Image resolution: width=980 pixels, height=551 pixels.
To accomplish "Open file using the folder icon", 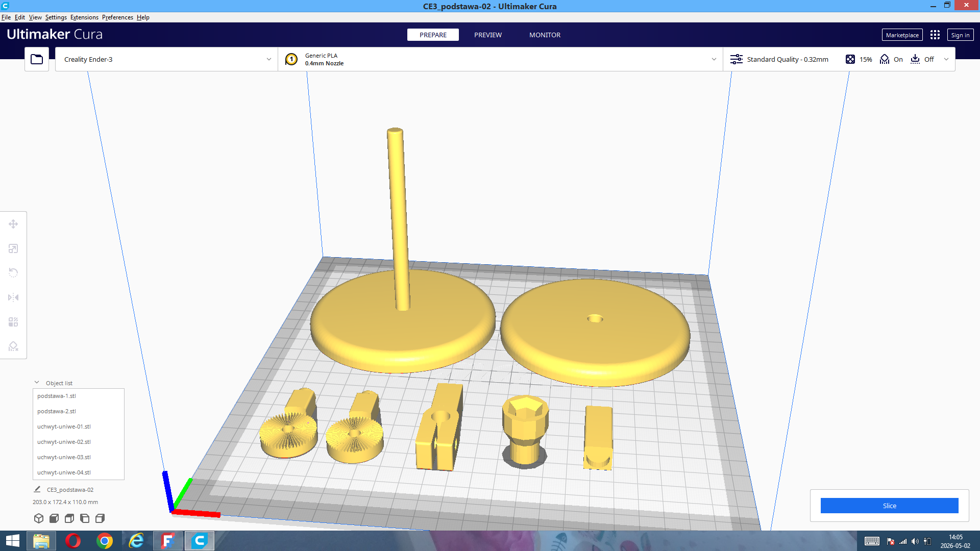I will (37, 59).
